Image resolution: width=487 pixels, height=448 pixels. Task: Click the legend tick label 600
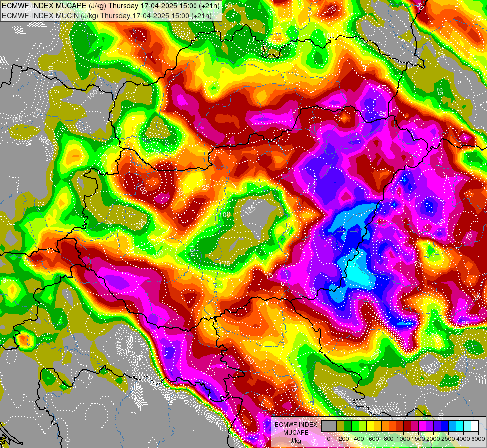pyautogui.click(x=374, y=439)
